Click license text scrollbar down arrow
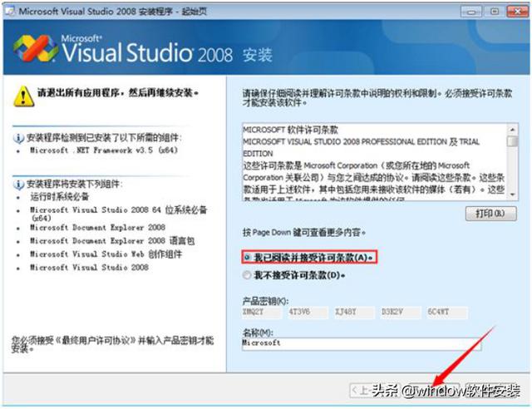 [x=512, y=195]
